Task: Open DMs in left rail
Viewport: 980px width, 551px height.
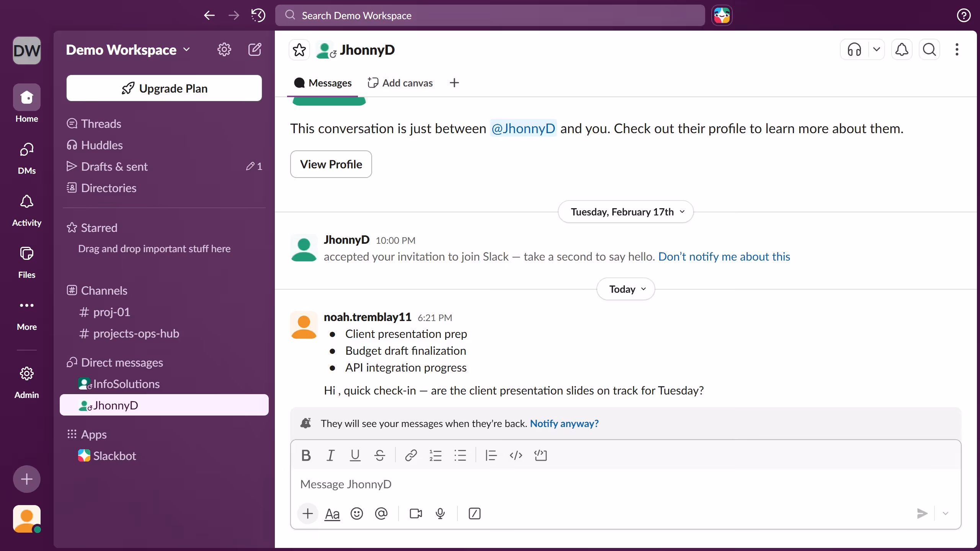Action: pos(26,158)
